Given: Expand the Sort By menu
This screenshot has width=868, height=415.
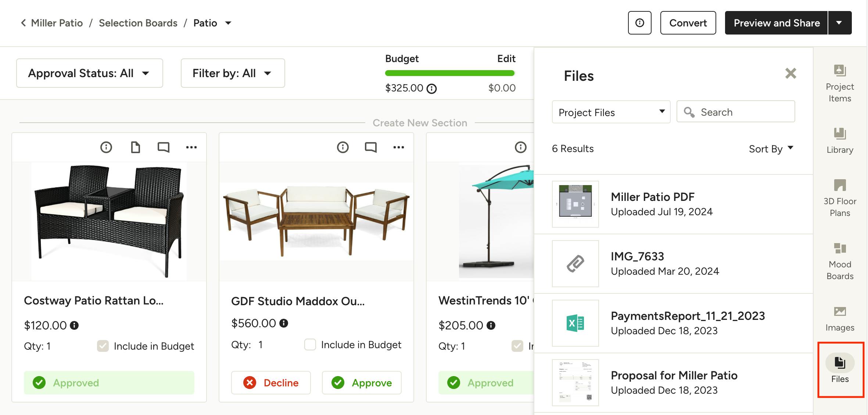Looking at the screenshot, I should 771,149.
